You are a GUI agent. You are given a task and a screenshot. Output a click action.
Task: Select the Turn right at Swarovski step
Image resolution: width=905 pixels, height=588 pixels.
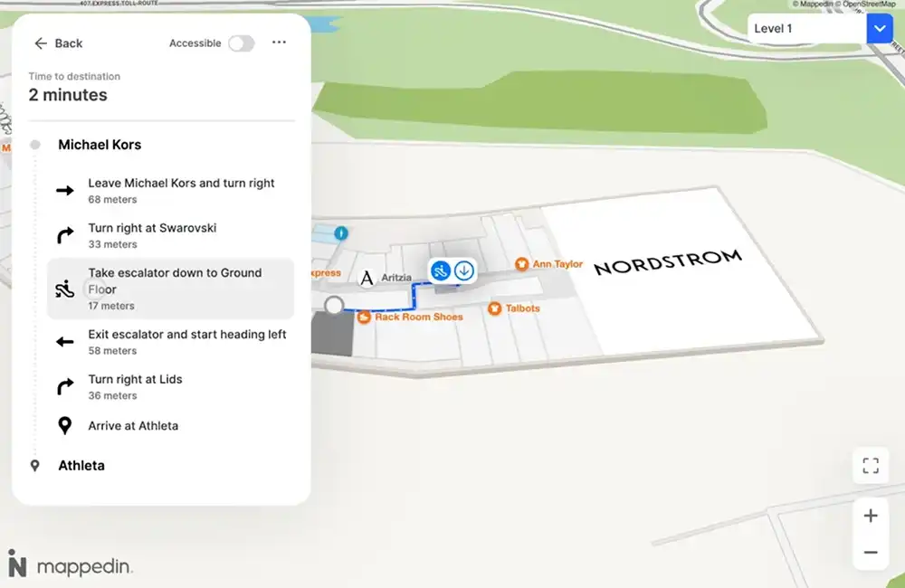pyautogui.click(x=152, y=235)
